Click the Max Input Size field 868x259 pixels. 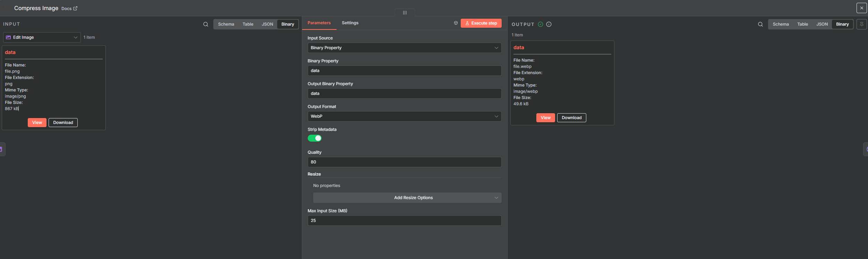tap(405, 221)
